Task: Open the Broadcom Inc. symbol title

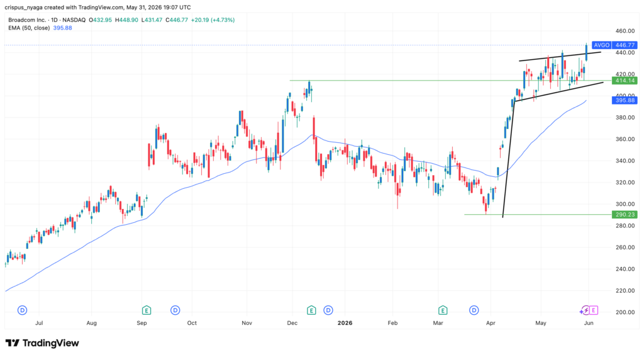Action: coord(28,20)
